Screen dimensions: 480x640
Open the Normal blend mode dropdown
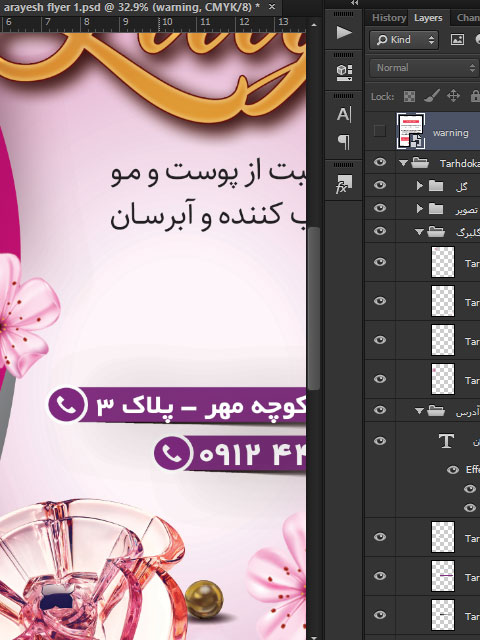pos(424,68)
